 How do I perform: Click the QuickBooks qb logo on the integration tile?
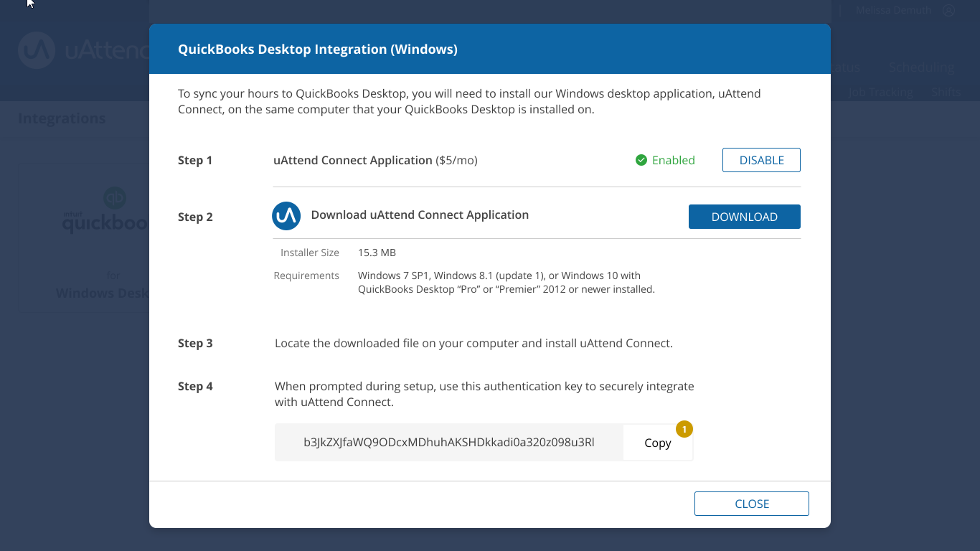(x=115, y=197)
